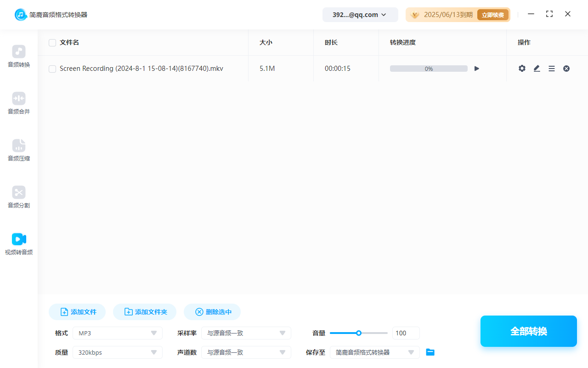Adjust the 音量 volume slider

coord(358,333)
